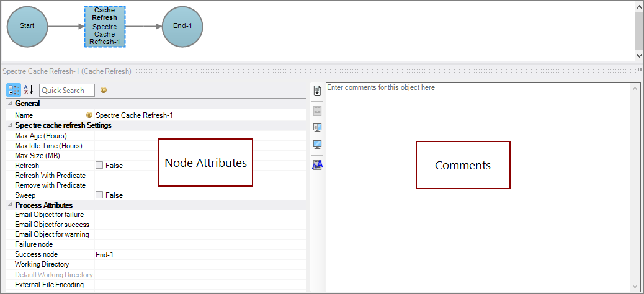Select the Cache Refresh node
Viewport: 644px width, 294px height.
(104, 27)
